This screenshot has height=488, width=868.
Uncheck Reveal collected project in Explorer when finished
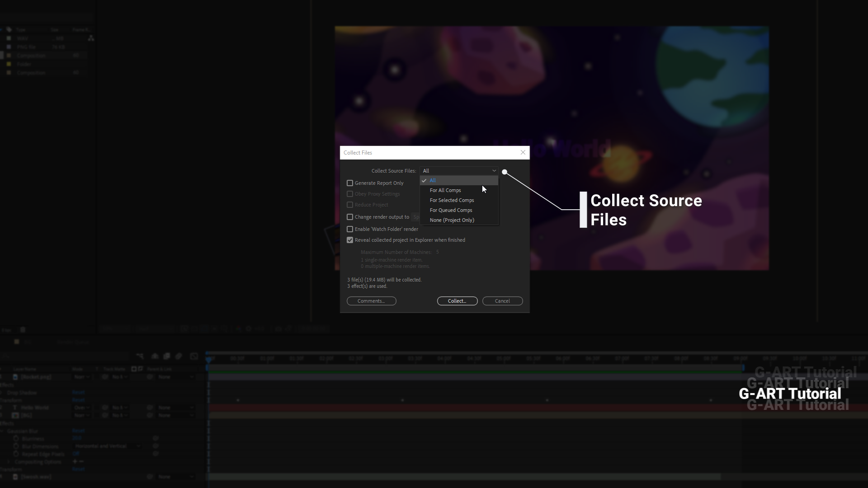tap(350, 240)
